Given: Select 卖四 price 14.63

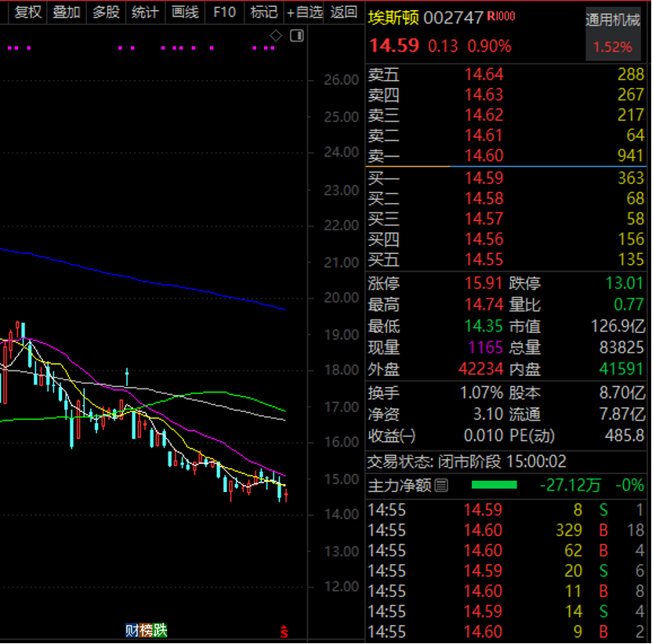Looking at the screenshot, I should 484,95.
